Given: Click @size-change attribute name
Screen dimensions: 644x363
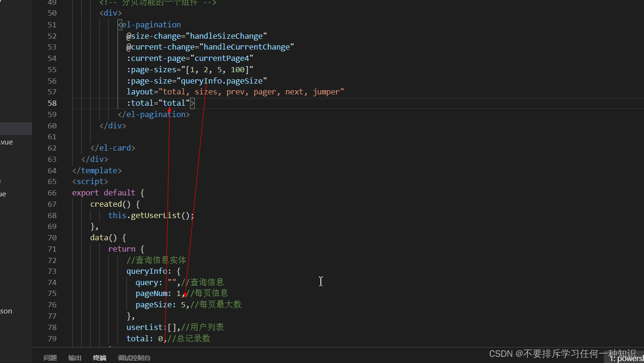Looking at the screenshot, I should 154,36.
